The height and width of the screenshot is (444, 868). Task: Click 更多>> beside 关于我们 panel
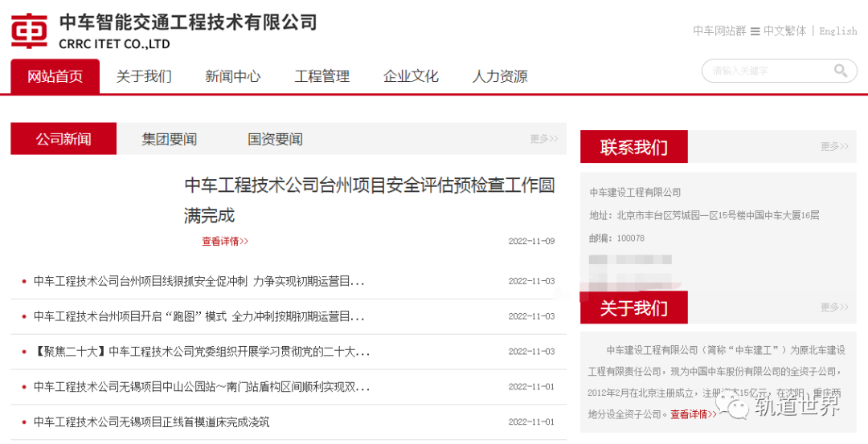[835, 307]
